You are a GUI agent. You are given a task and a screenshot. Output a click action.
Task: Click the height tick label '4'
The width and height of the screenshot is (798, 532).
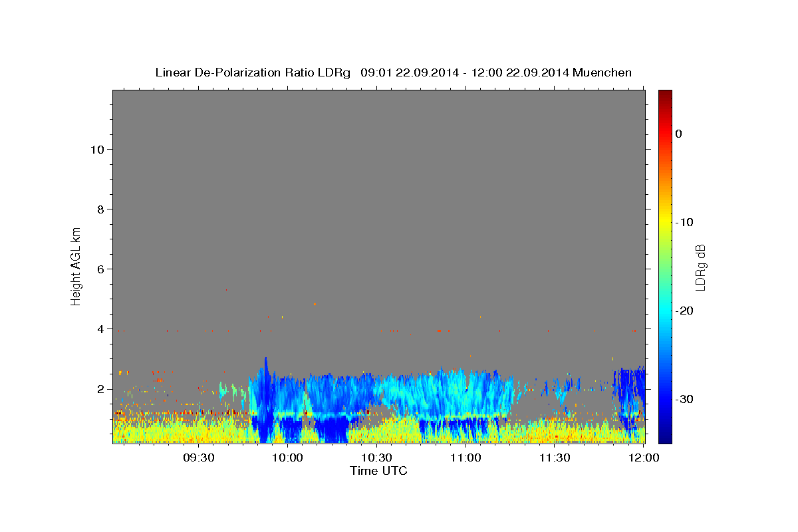(x=101, y=329)
